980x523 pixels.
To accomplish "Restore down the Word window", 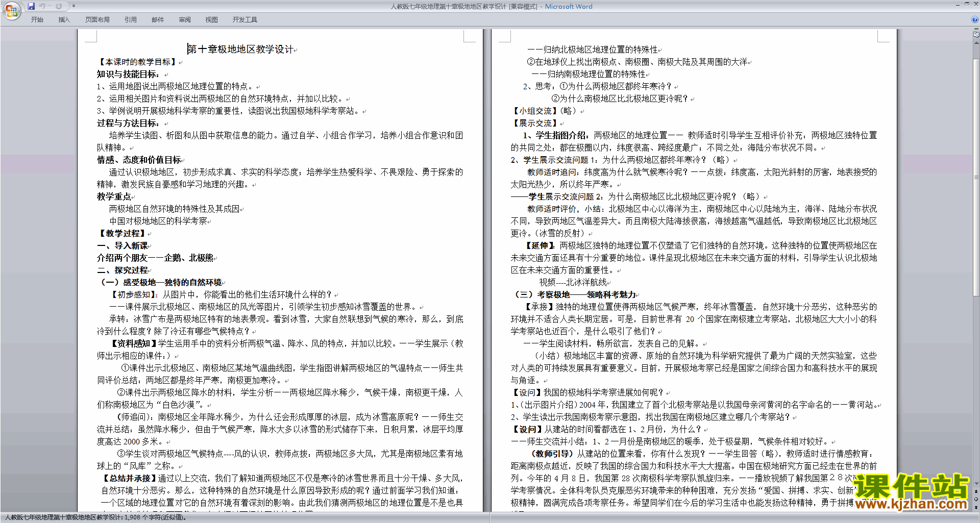I will click(x=967, y=4).
